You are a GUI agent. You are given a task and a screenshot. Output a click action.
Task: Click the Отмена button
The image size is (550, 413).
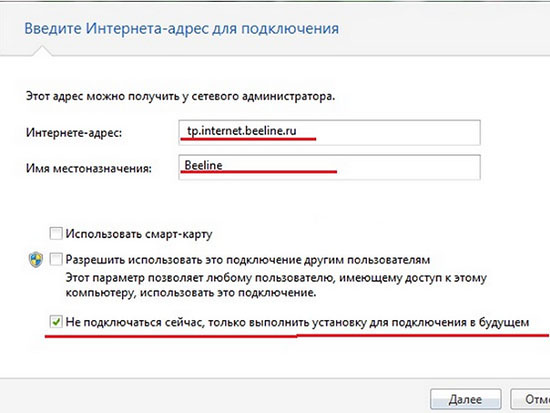(x=530, y=399)
